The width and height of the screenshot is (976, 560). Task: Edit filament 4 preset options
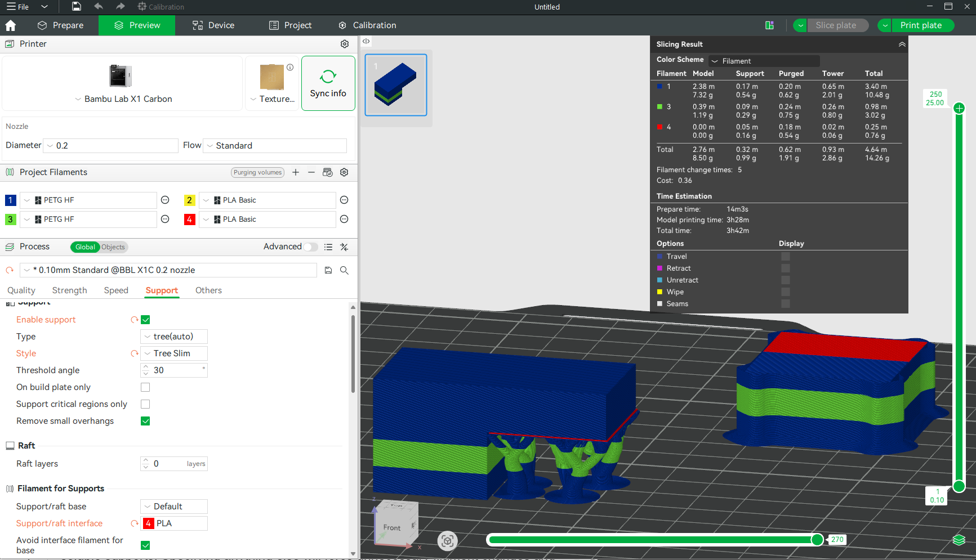click(344, 219)
